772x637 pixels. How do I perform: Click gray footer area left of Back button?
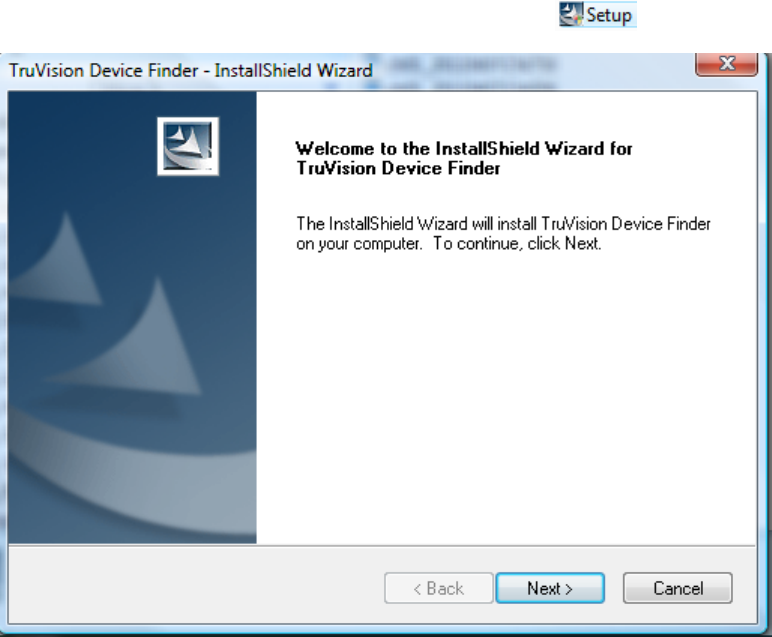197,588
